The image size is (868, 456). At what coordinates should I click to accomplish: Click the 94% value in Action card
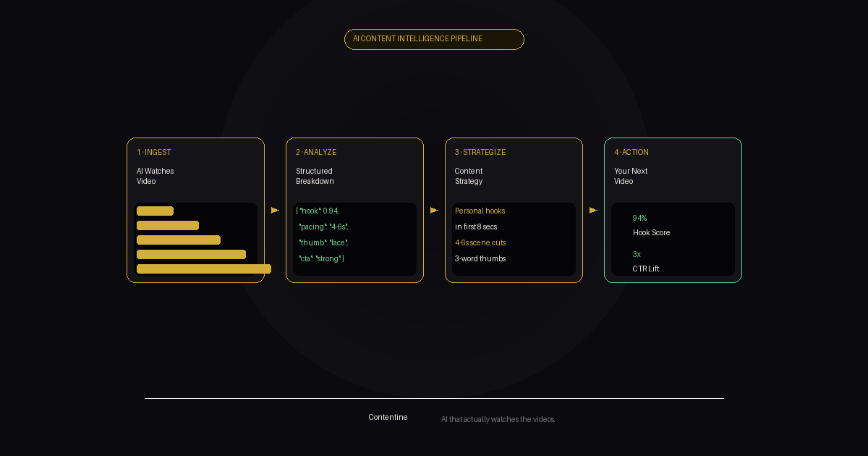(x=640, y=218)
